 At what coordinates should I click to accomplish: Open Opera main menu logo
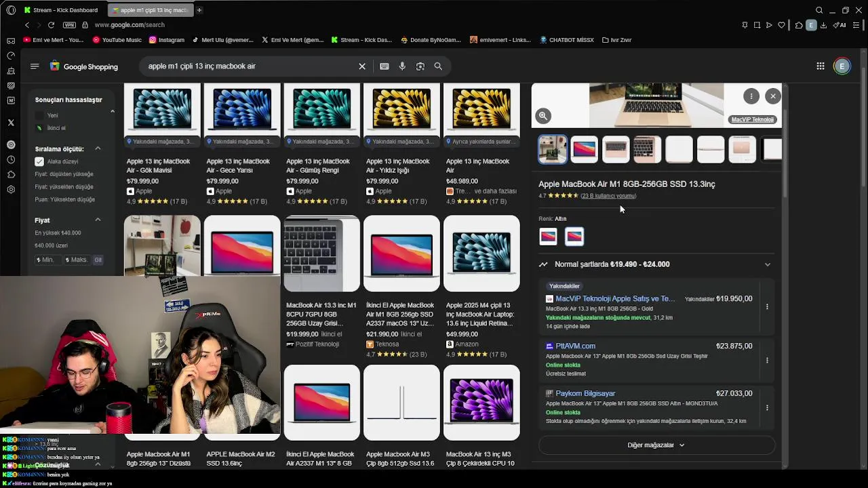pos(11,10)
